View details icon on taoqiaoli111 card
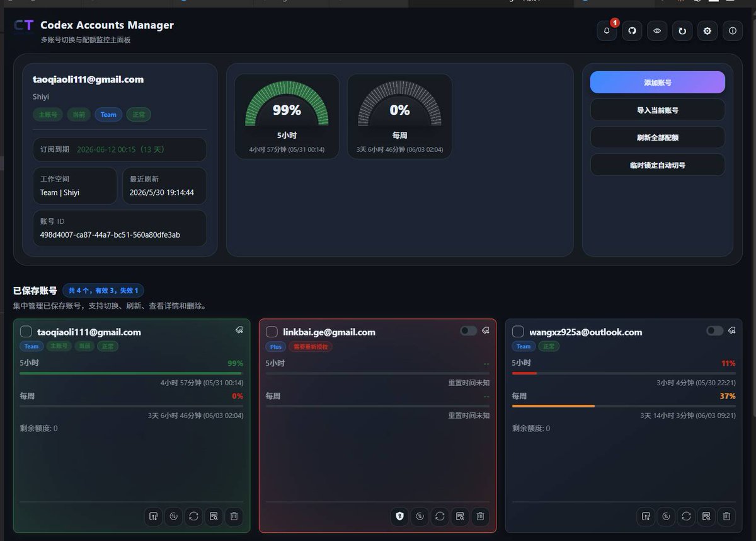 (214, 516)
